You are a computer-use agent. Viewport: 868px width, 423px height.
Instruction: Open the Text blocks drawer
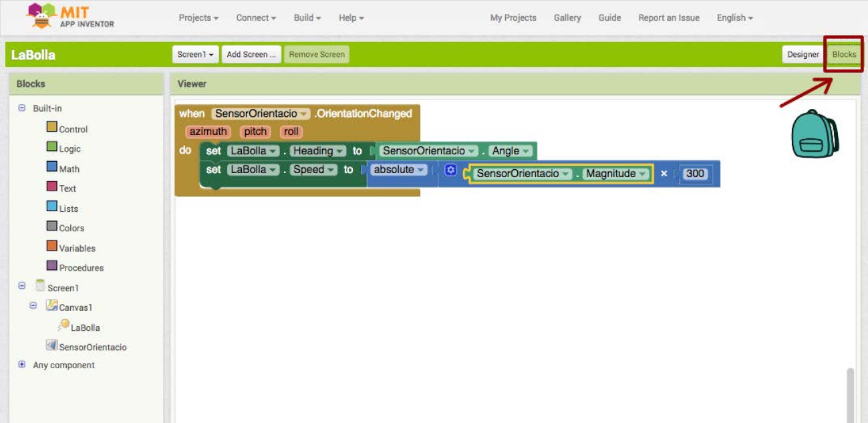tap(61, 188)
